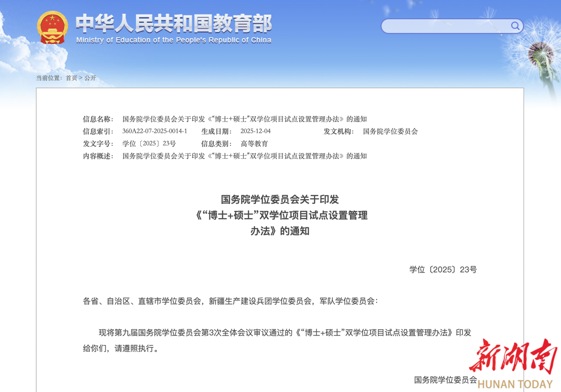Click the 发文机构 value 国务院学位委员会
Screen dimensions: 561x392
[390, 131]
